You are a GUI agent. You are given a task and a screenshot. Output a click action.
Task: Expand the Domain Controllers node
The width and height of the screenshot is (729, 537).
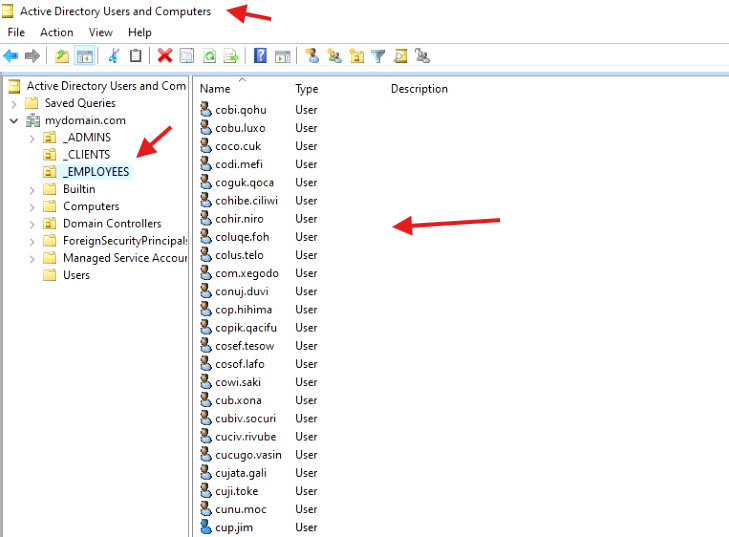pyautogui.click(x=32, y=225)
